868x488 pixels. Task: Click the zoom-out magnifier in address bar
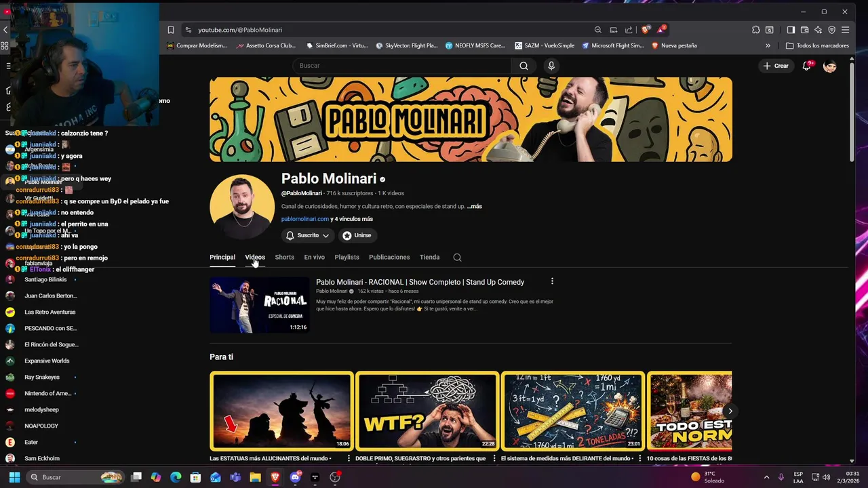tap(597, 30)
